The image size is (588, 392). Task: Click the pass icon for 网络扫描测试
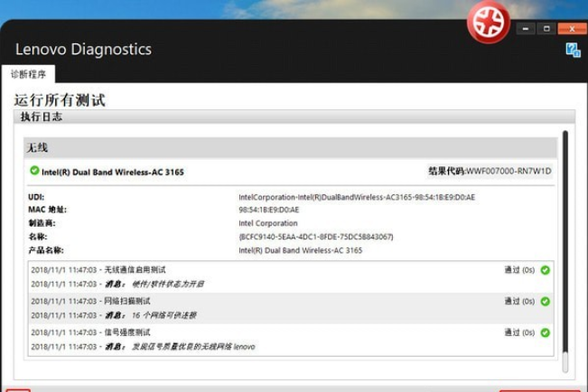tap(546, 301)
